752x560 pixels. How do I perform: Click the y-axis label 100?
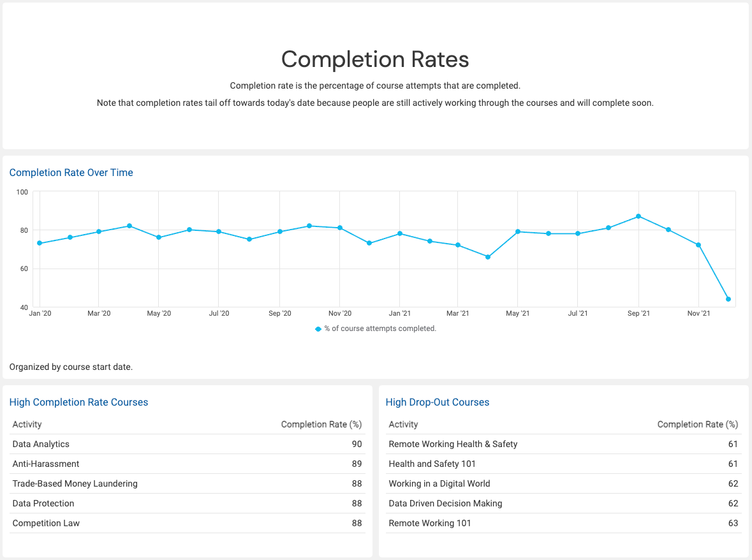(x=22, y=192)
